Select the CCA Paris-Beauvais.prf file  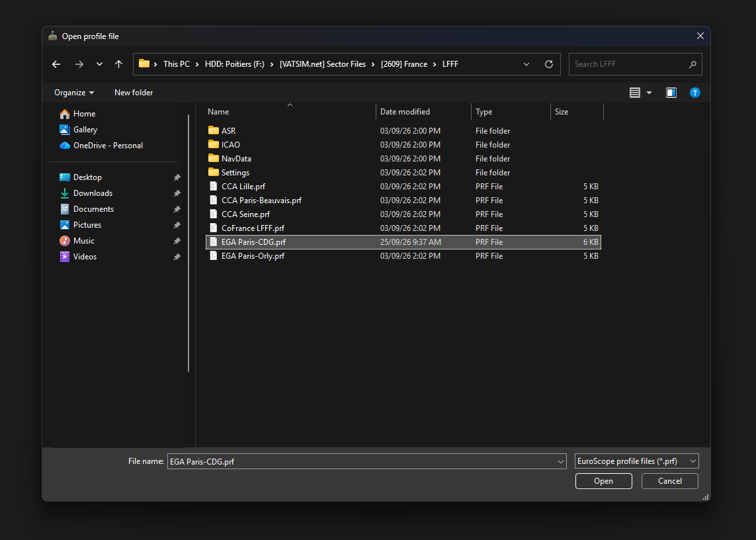403,201
